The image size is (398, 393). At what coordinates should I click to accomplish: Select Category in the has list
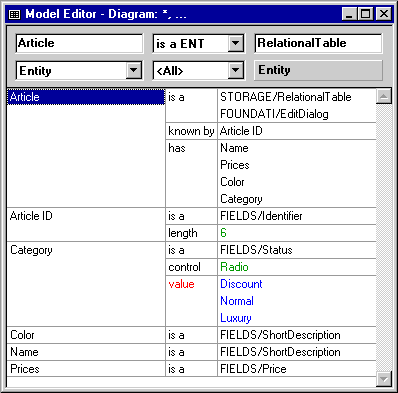click(241, 199)
